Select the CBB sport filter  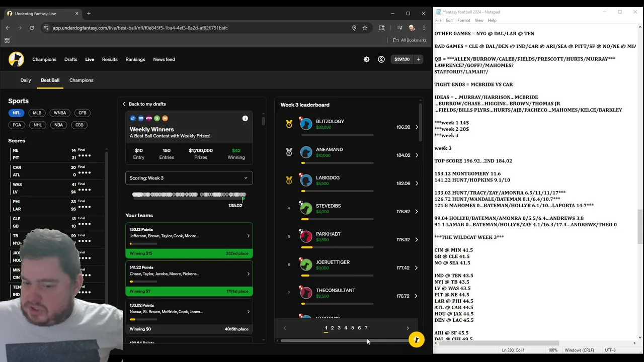coord(79,125)
